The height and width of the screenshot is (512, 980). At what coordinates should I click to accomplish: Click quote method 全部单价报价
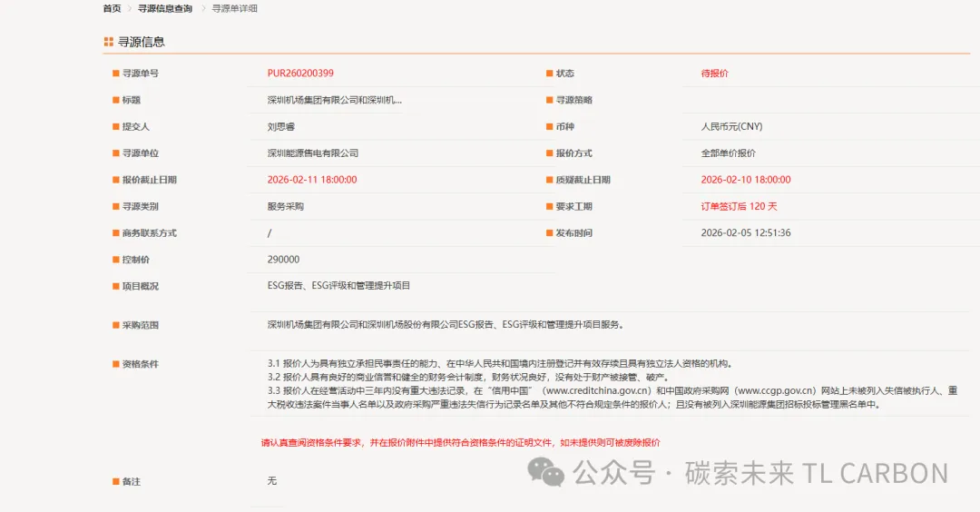click(728, 153)
